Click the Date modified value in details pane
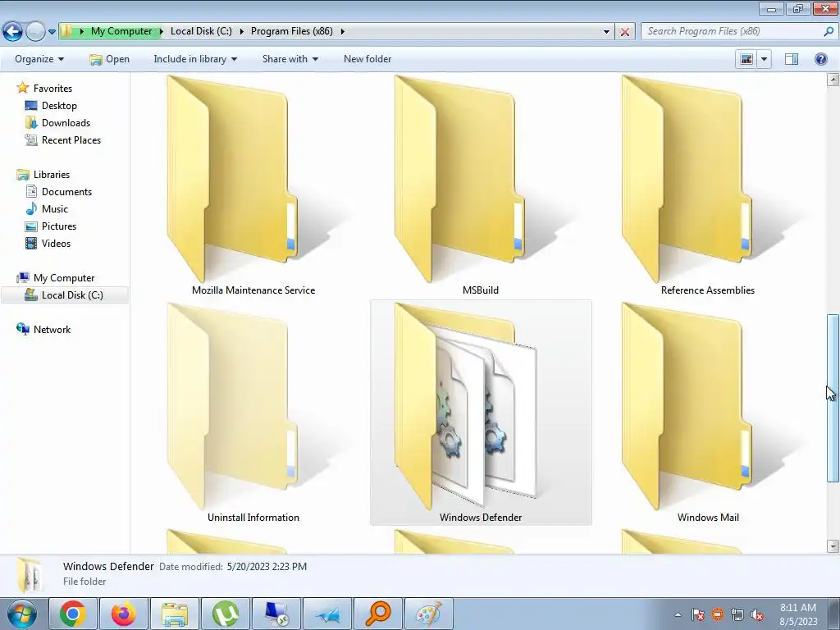This screenshot has height=630, width=840. (267, 567)
